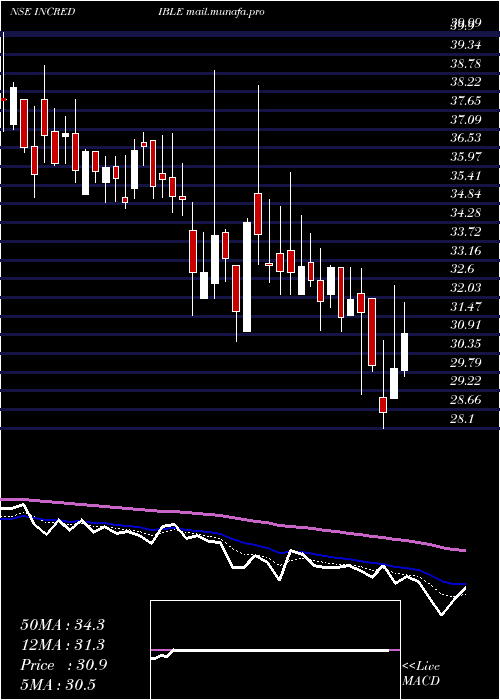Viewport: 500px width, 700px height.
Task: Click the 'NSE INCRED' chart title text
Action: (x=42, y=12)
